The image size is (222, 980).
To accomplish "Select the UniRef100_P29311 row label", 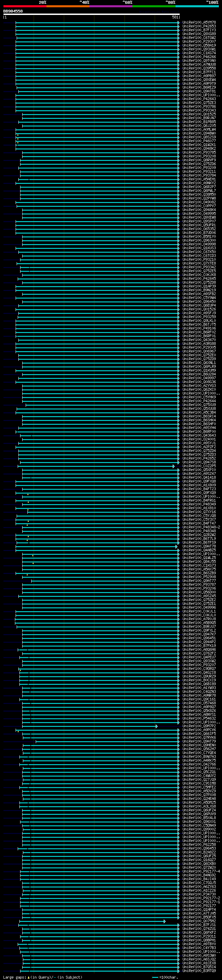I will (199, 936).
